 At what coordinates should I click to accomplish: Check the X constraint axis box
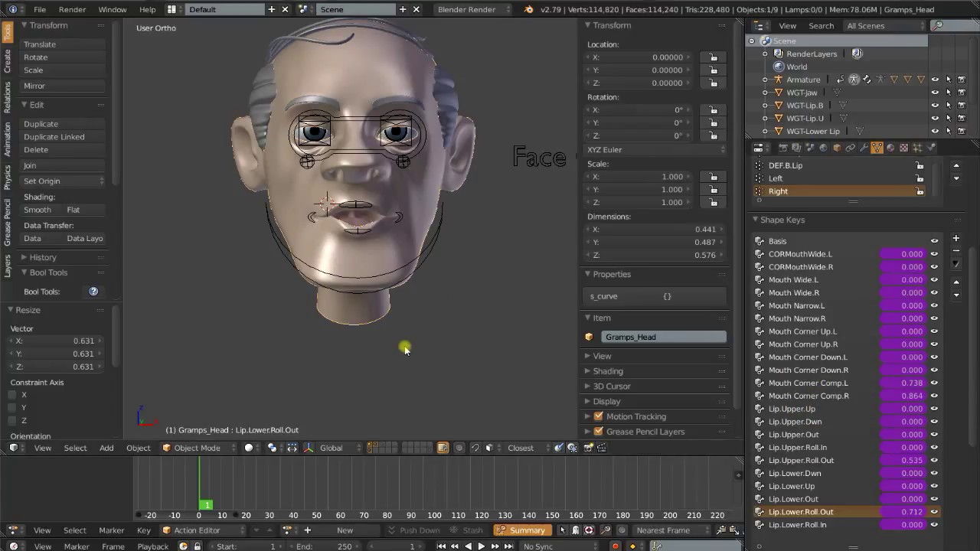(12, 395)
